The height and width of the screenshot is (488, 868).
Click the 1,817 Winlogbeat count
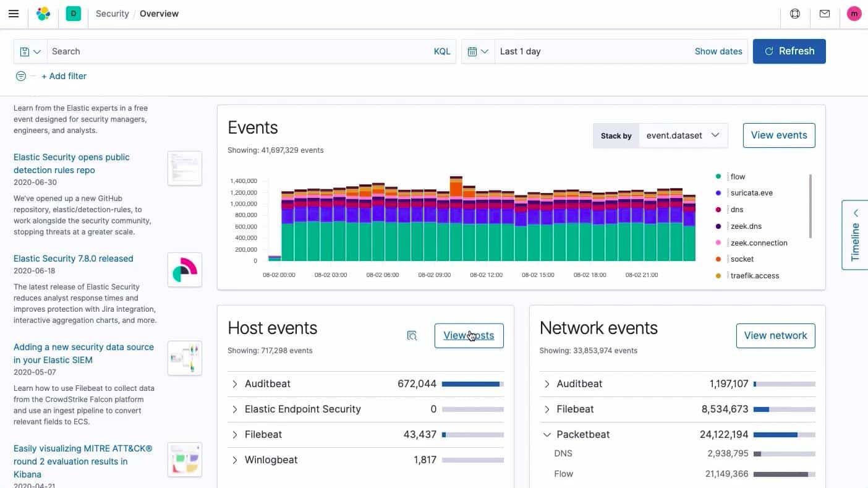425,460
